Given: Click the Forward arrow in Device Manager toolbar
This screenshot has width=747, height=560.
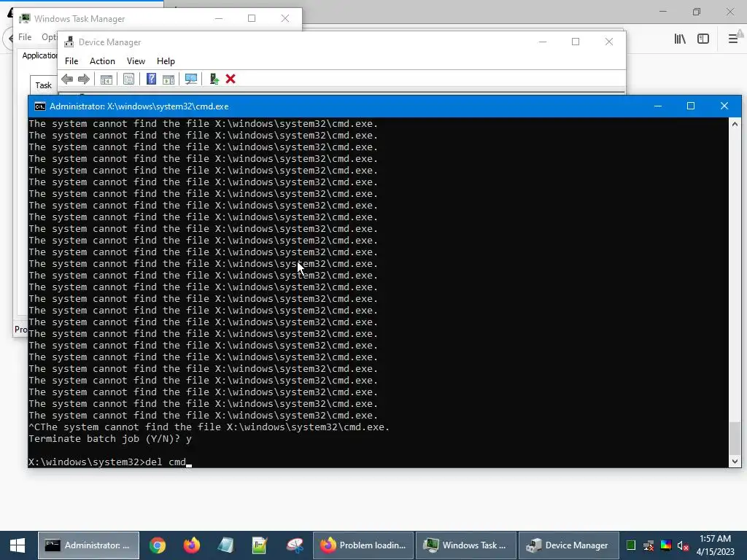Looking at the screenshot, I should tap(84, 79).
